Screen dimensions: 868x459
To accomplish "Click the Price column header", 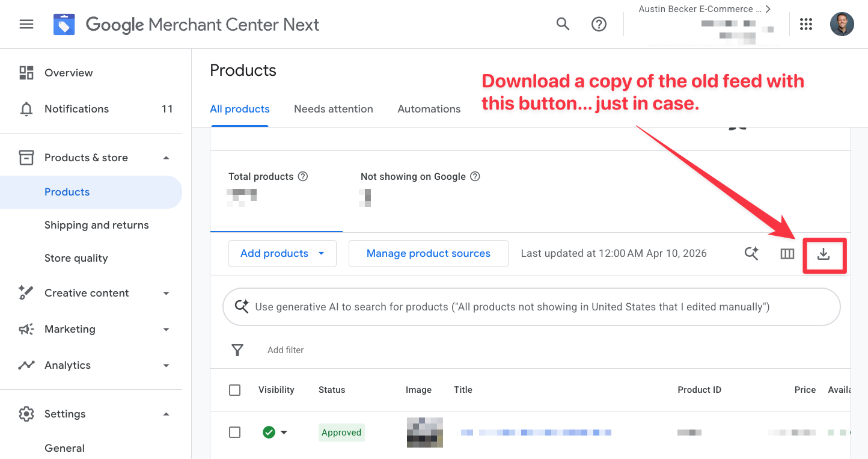I will [805, 390].
